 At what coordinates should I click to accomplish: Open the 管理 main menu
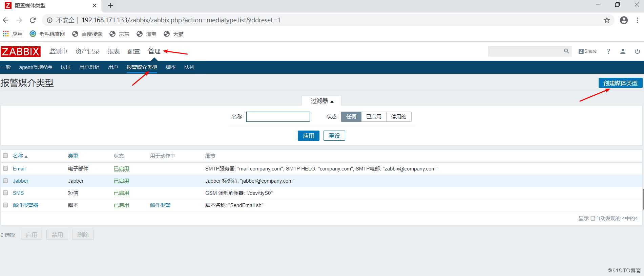click(x=154, y=51)
